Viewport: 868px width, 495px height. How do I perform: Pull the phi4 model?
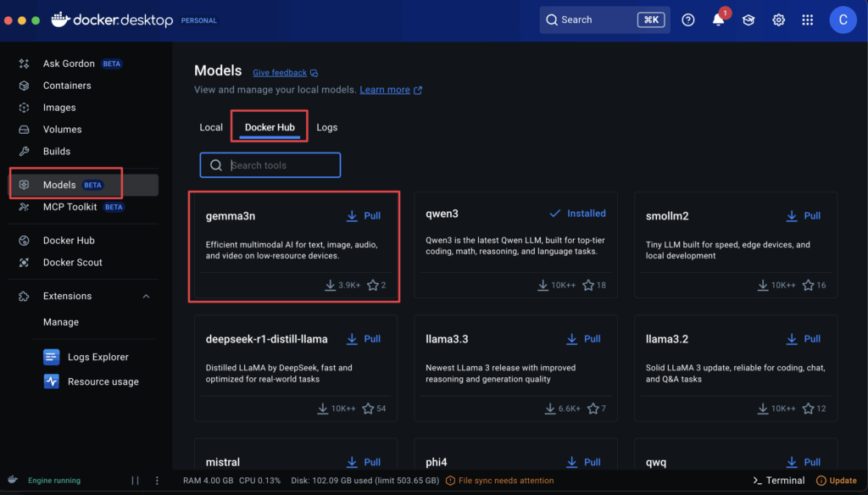click(x=583, y=462)
